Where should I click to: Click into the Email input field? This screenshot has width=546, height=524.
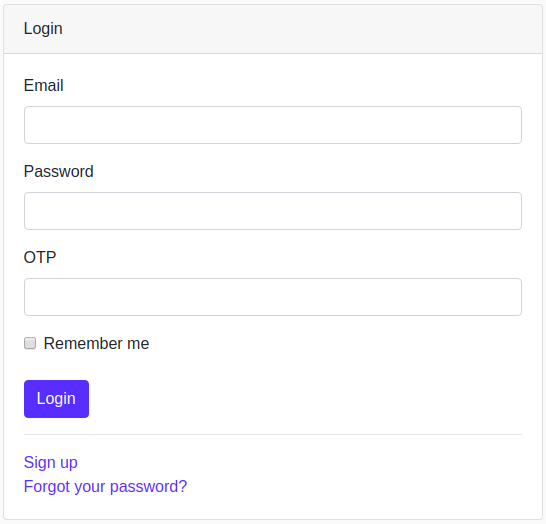[x=273, y=125]
